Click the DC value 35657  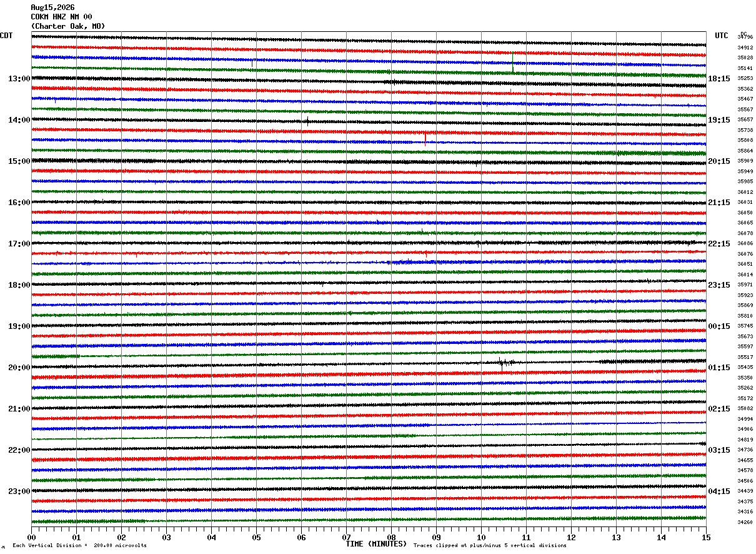745,120
